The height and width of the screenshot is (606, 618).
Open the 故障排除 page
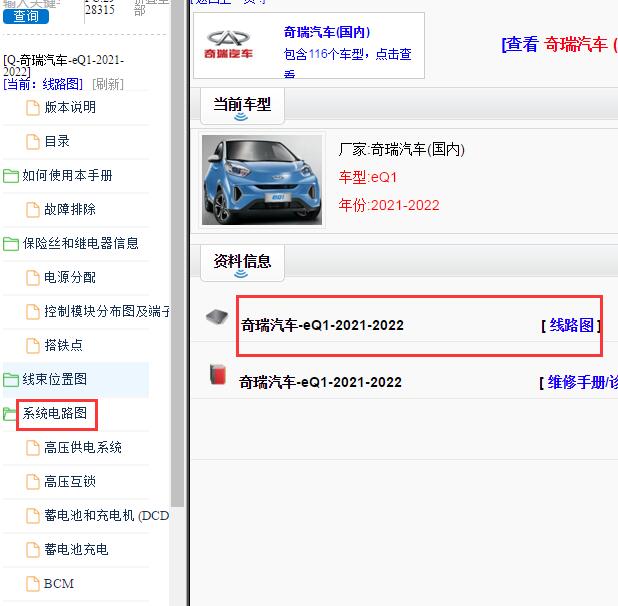coord(70,209)
